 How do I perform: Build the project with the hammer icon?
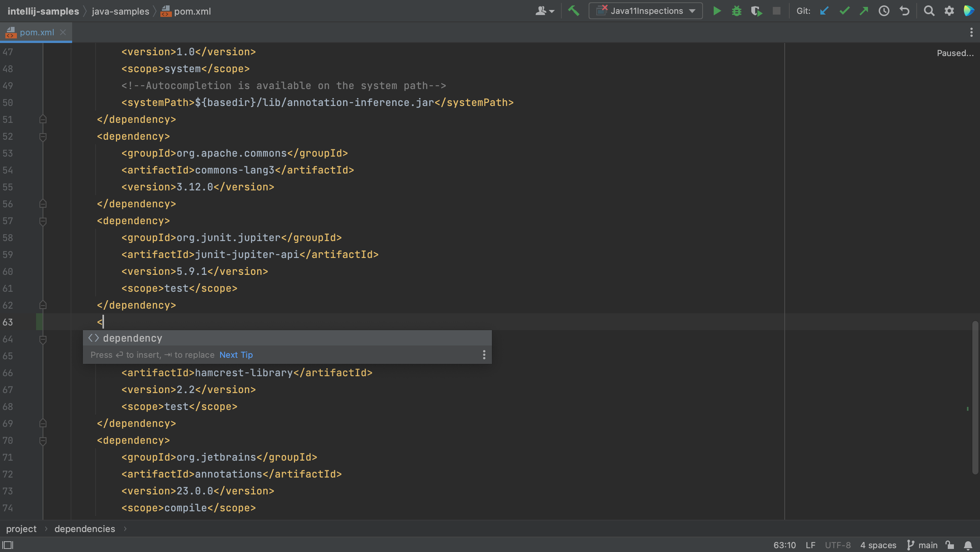[574, 11]
